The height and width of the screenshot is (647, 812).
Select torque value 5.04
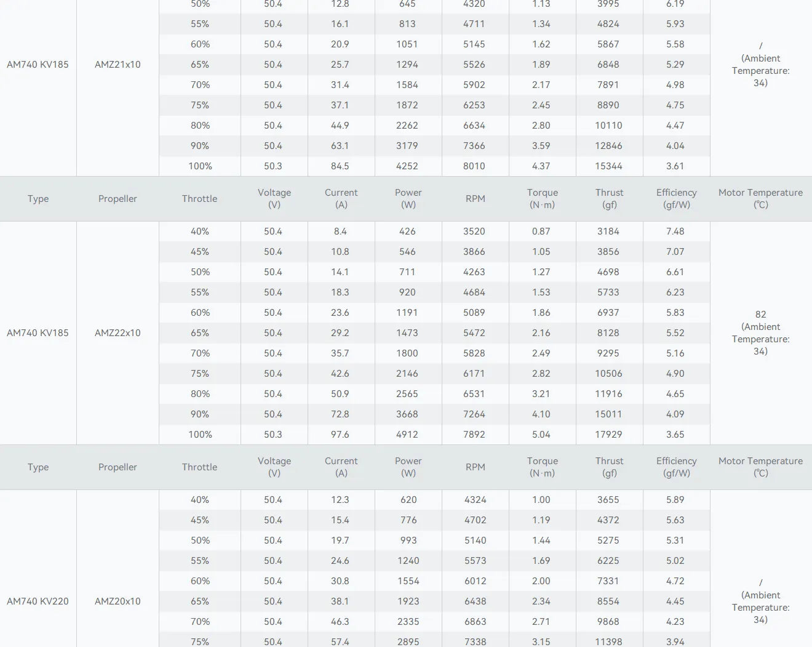click(x=541, y=435)
